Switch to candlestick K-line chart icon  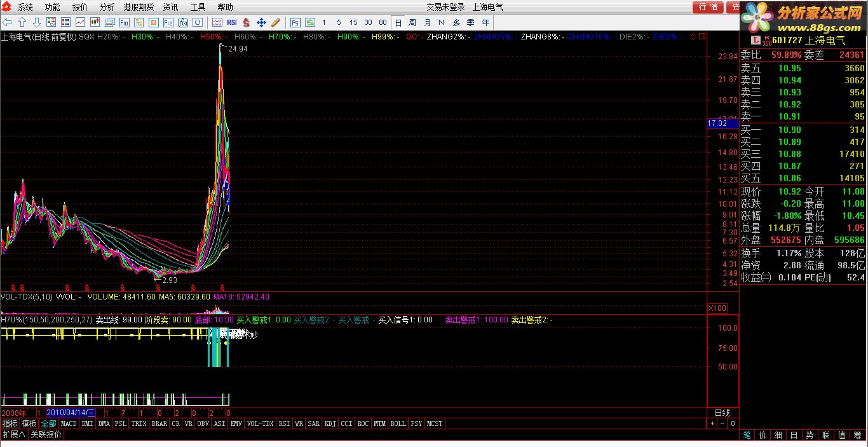tap(95, 22)
